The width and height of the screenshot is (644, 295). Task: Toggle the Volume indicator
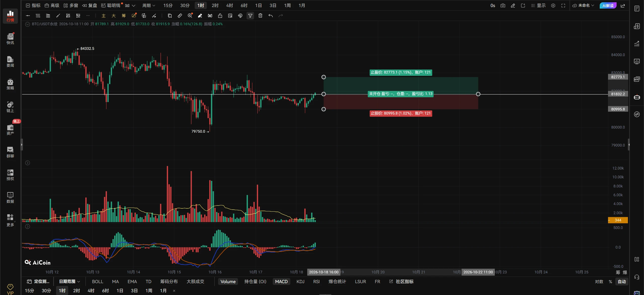(x=228, y=282)
